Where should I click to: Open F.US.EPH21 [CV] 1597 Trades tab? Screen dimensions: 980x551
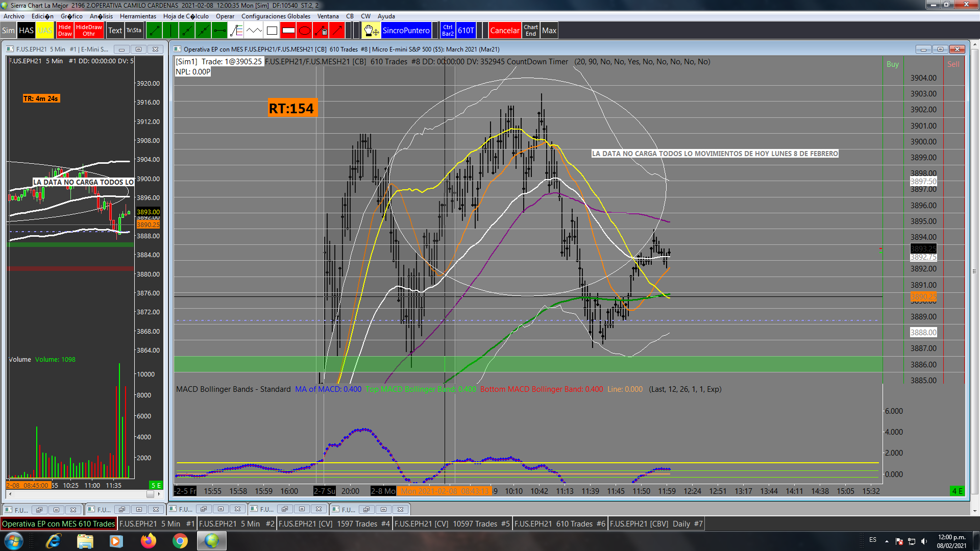pyautogui.click(x=334, y=524)
